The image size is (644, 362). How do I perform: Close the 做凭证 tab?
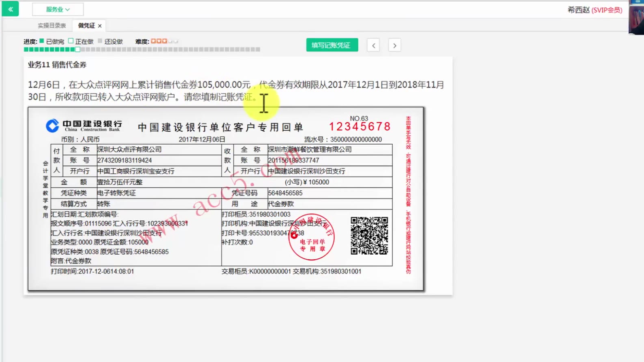pyautogui.click(x=100, y=26)
